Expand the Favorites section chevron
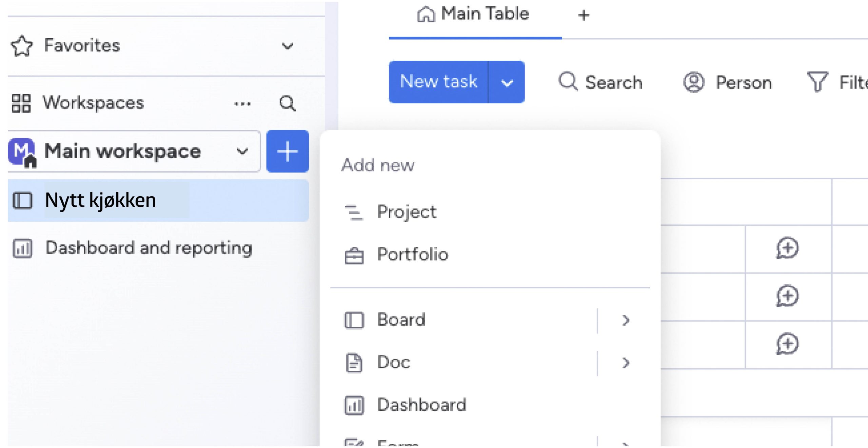The height and width of the screenshot is (448, 868). click(287, 46)
